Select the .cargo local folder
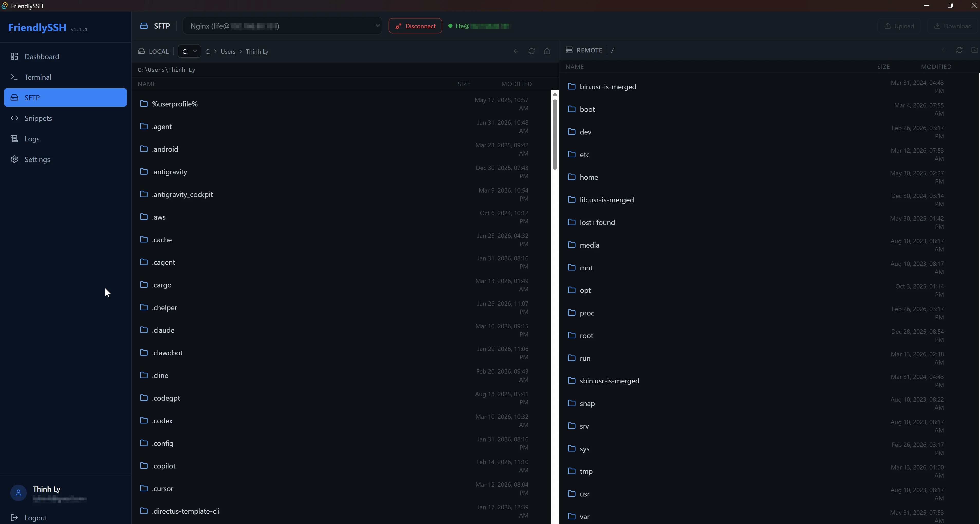 (x=341, y=285)
